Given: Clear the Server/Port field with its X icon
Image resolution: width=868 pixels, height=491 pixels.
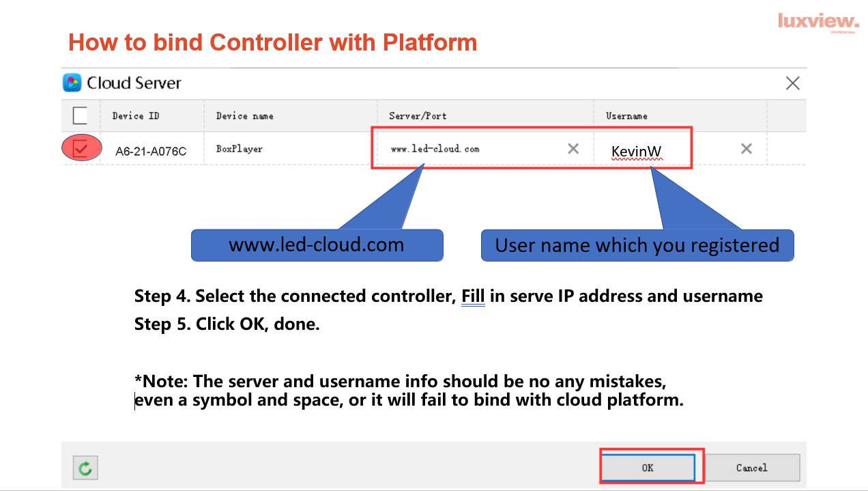Looking at the screenshot, I should (x=573, y=149).
